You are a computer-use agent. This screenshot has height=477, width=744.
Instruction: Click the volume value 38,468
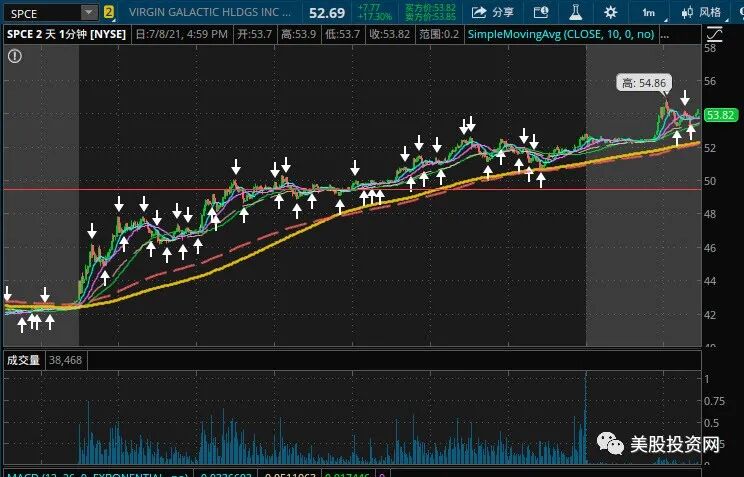click(x=65, y=360)
